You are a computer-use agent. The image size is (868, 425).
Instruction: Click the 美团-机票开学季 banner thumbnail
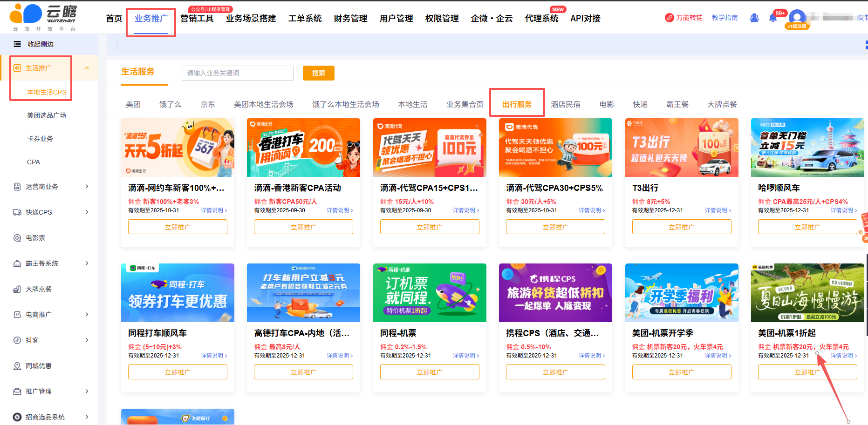coord(682,293)
